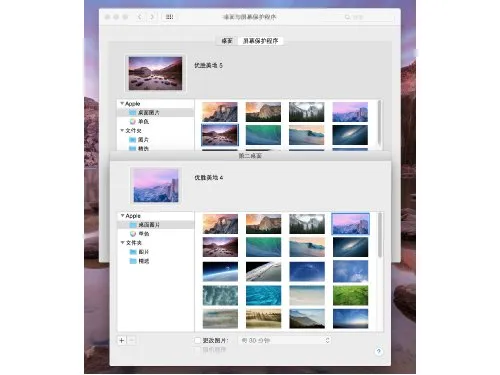Pick teal frozen ice texture wallpaper
This screenshot has width=500, height=375.
pos(220,295)
